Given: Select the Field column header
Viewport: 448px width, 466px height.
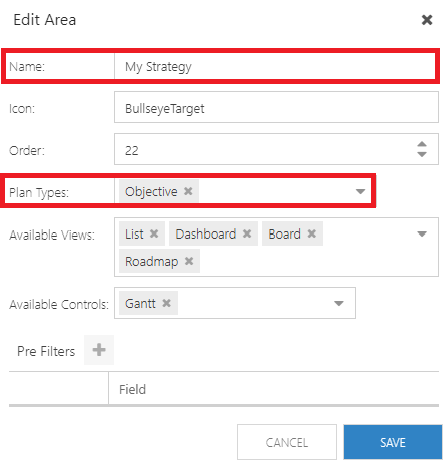Looking at the screenshot, I should pos(132,389).
